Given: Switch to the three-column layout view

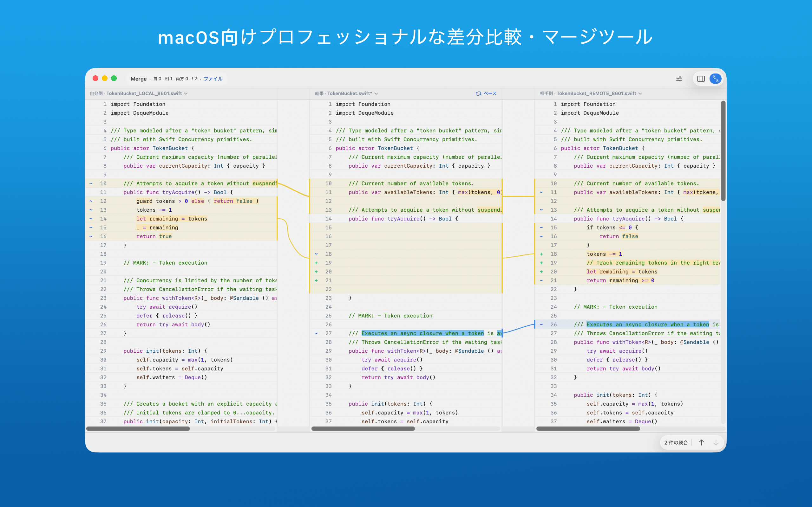Looking at the screenshot, I should pyautogui.click(x=701, y=79).
